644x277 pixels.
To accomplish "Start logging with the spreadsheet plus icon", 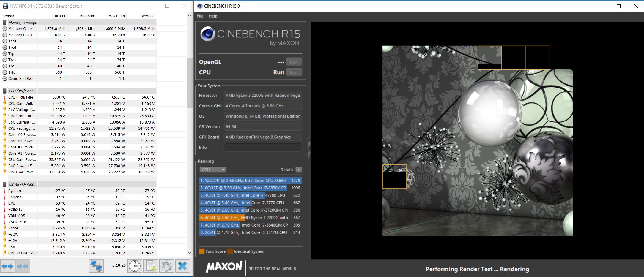I will pos(151,266).
